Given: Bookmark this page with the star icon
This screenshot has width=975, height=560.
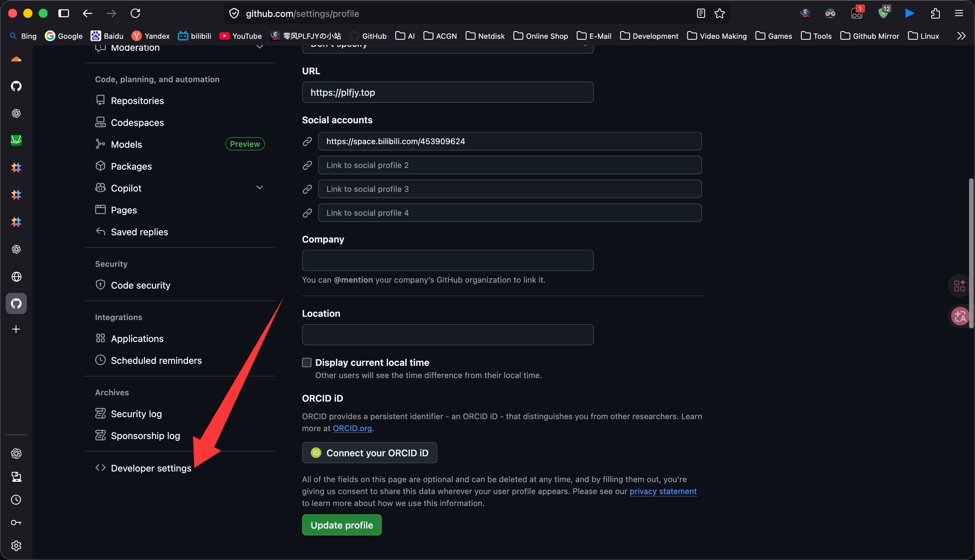Looking at the screenshot, I should (719, 14).
